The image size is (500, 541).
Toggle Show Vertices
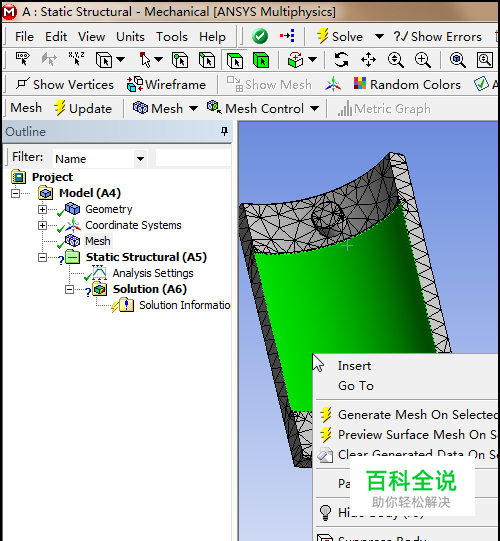65,85
